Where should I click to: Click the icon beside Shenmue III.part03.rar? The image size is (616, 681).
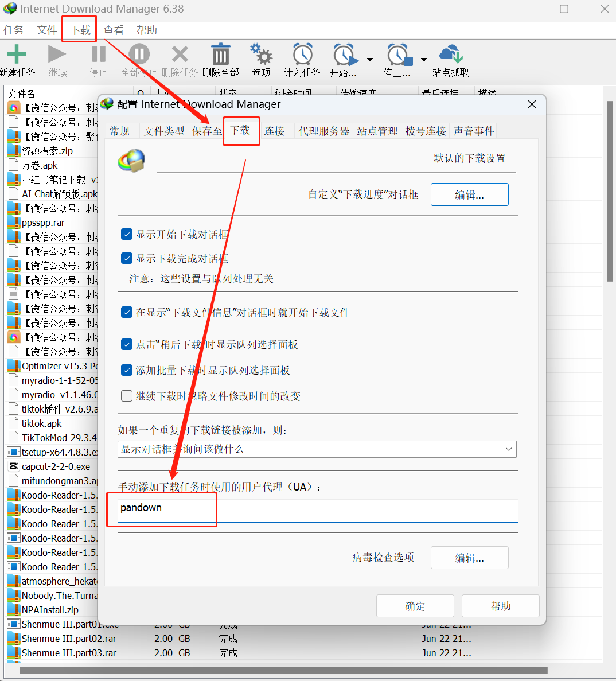point(14,652)
